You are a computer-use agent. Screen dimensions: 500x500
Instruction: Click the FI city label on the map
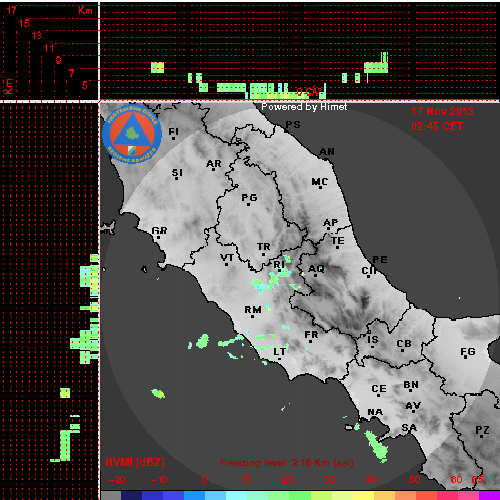173,131
